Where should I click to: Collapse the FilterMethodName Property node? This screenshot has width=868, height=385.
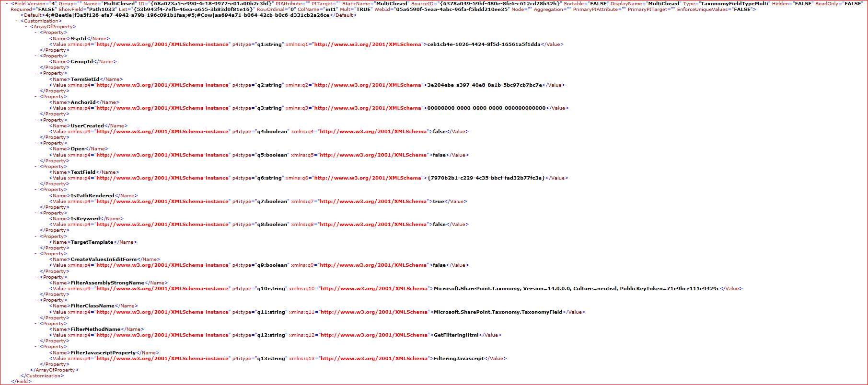[x=36, y=324]
